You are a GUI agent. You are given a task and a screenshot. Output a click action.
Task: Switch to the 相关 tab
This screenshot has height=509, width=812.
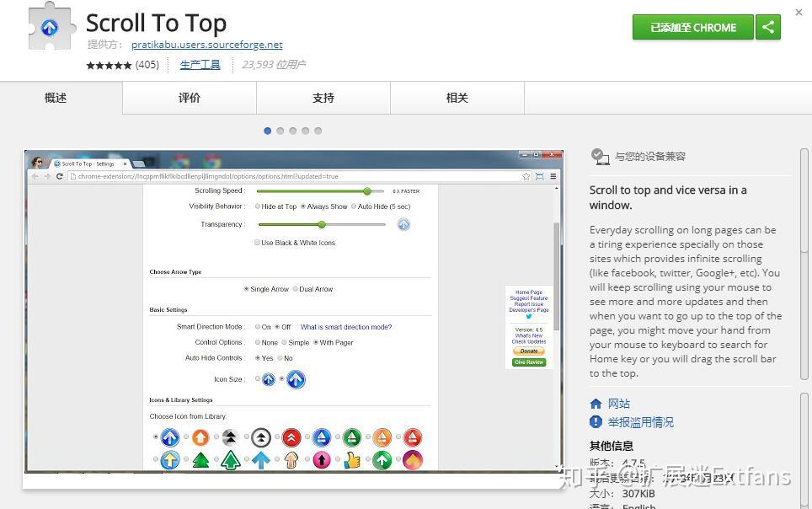pyautogui.click(x=457, y=98)
